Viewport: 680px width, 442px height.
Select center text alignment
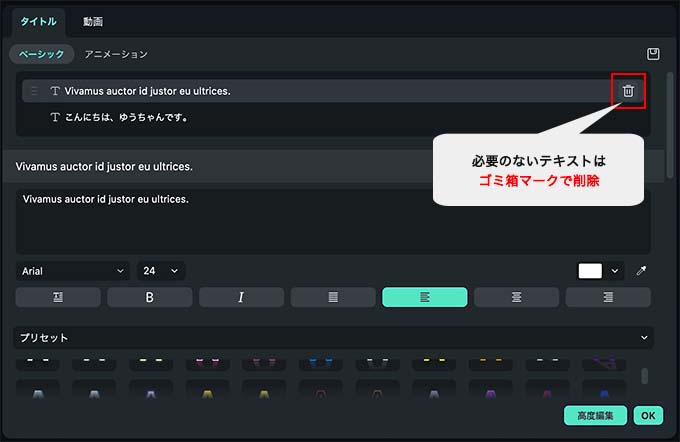click(517, 297)
